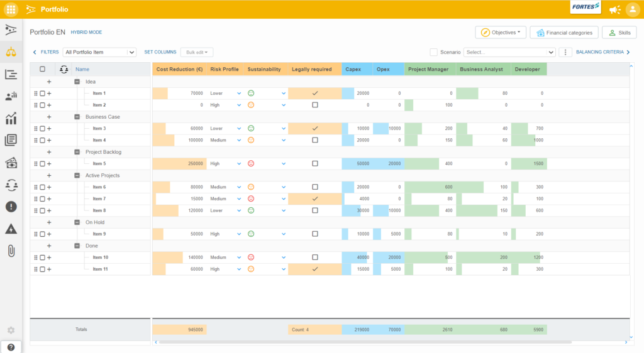This screenshot has width=644, height=353.
Task: Click the Fortes logo
Action: point(586,7)
